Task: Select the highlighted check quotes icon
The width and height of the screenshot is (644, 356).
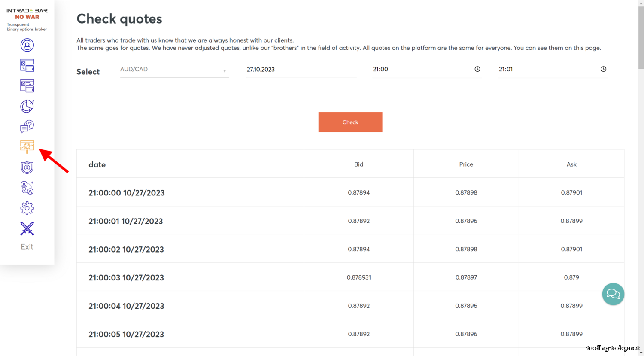Action: [x=27, y=146]
